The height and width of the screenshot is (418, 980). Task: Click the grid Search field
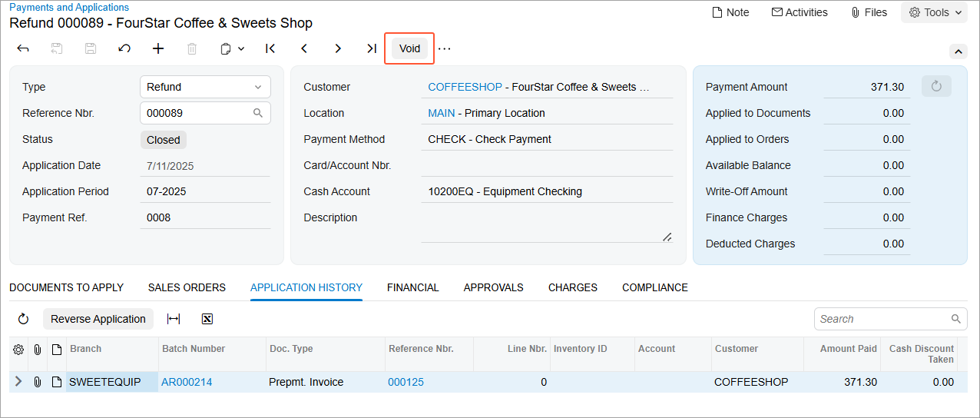[x=883, y=319]
